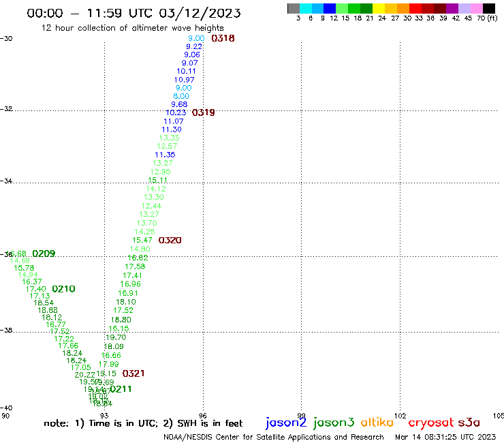The height and width of the screenshot is (443, 504).
Task: Click the wave height value '17.99'
Action: click(x=109, y=364)
